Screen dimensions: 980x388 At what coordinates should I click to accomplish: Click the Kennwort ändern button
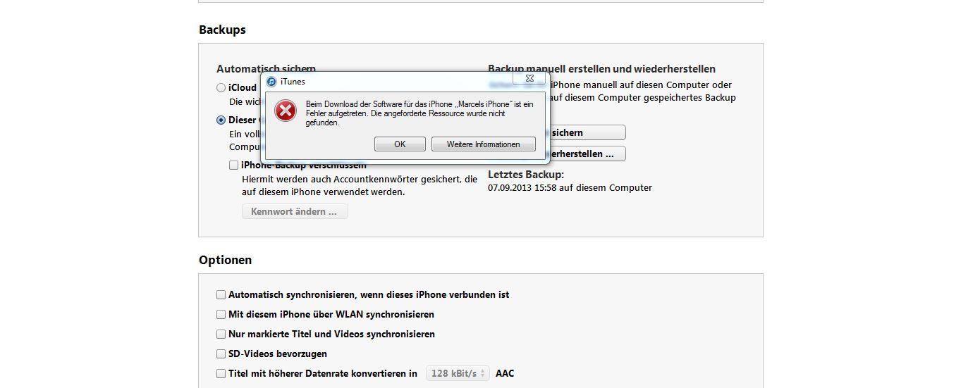pos(295,211)
